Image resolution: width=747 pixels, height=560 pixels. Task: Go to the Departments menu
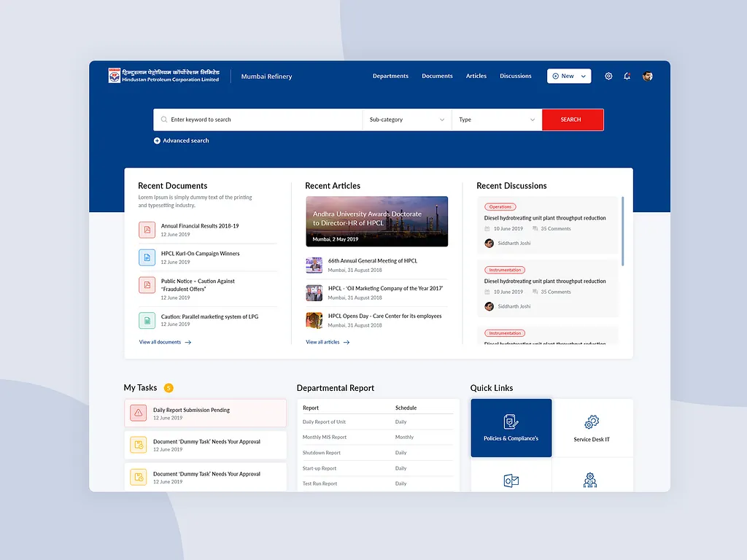[x=390, y=76]
